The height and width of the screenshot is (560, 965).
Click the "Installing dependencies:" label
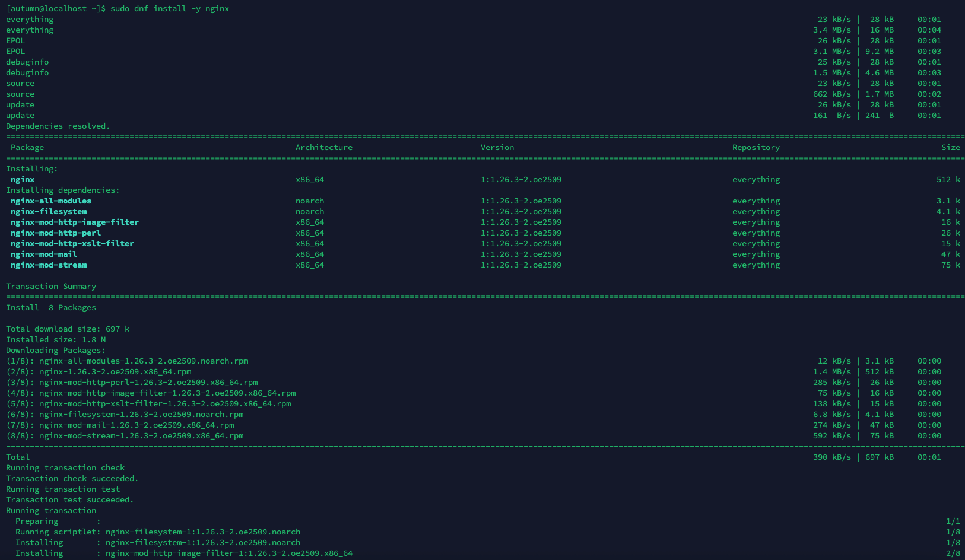point(63,190)
